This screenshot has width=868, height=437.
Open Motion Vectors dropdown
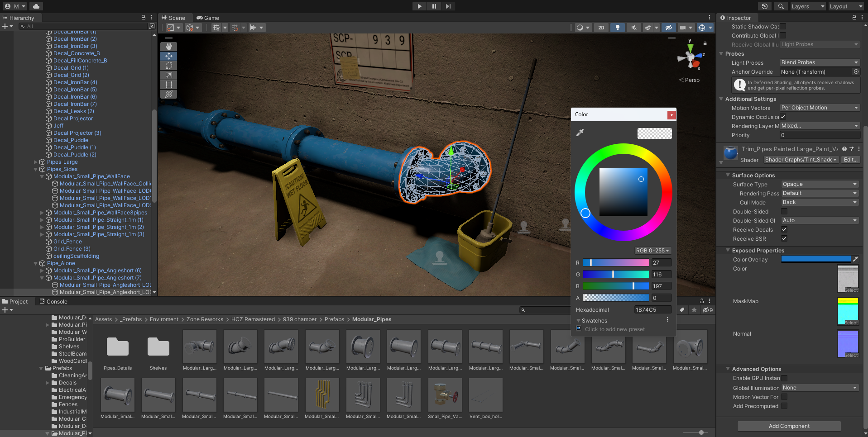[820, 108]
